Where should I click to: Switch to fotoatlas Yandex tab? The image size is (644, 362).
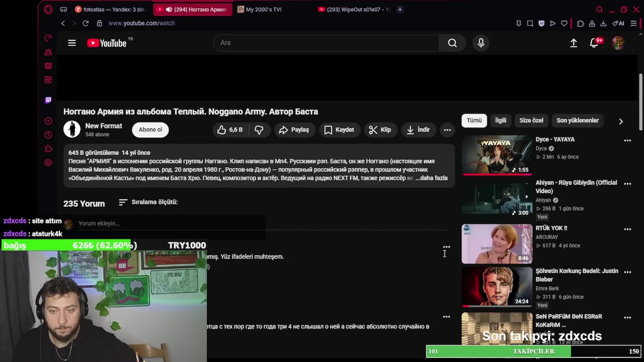coord(110,10)
